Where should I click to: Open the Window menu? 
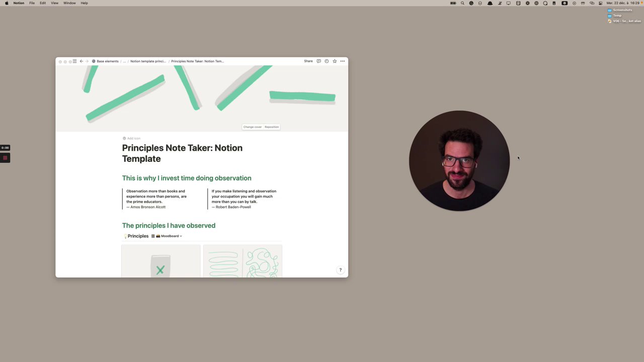pos(69,3)
